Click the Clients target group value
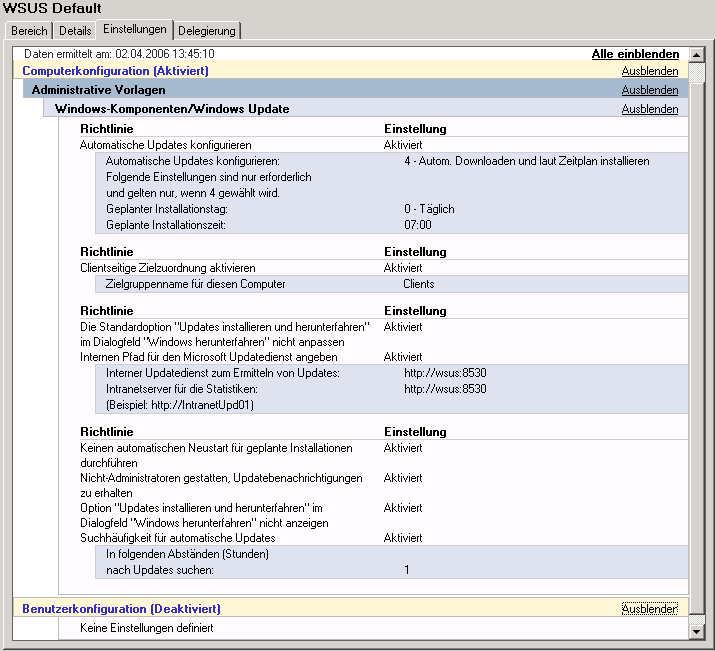This screenshot has height=651, width=716. (419, 284)
